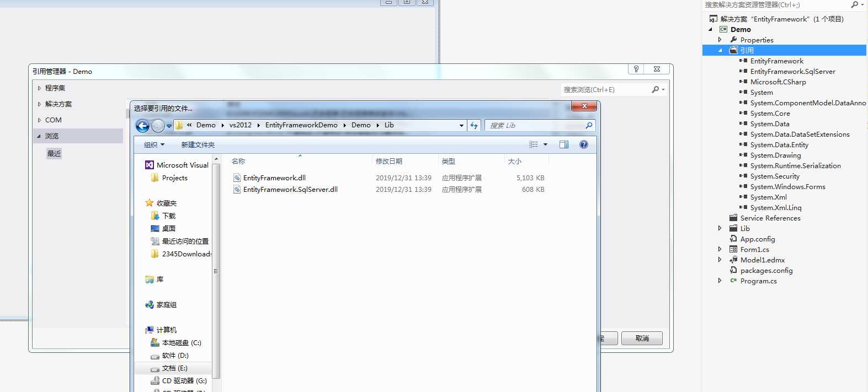The image size is (868, 392).
Task: Open 文档 (E:) drive
Action: click(x=169, y=368)
